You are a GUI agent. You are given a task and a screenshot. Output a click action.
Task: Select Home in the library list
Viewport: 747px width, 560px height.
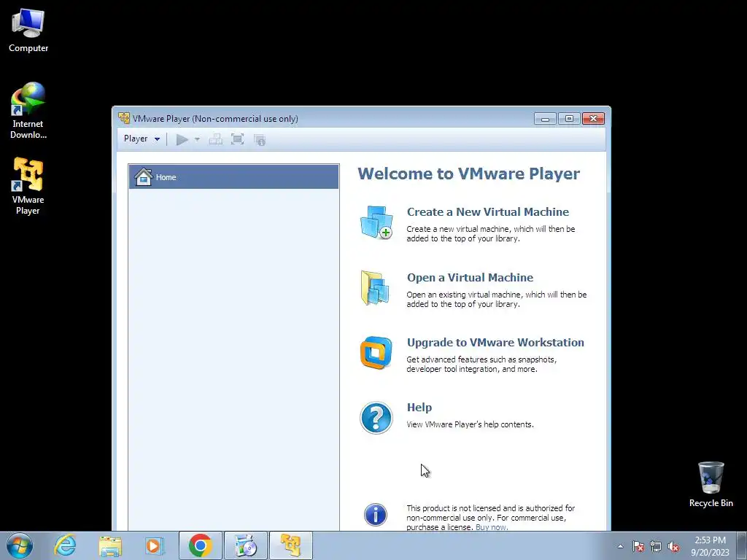[x=233, y=176]
